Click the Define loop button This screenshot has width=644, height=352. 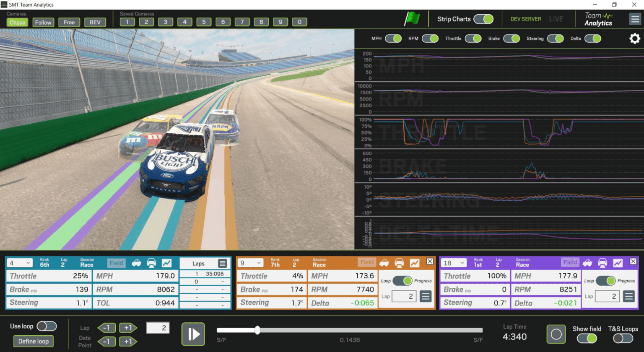34,341
